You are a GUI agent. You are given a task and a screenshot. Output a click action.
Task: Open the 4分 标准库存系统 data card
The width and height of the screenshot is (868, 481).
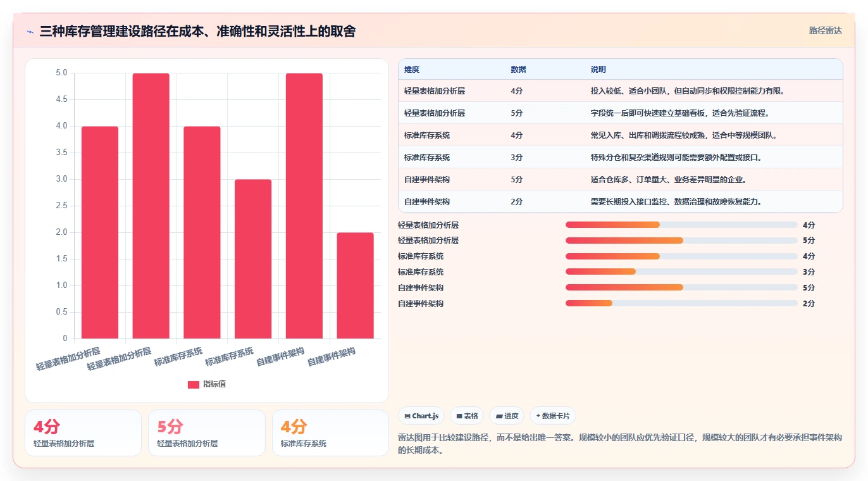[x=330, y=433]
